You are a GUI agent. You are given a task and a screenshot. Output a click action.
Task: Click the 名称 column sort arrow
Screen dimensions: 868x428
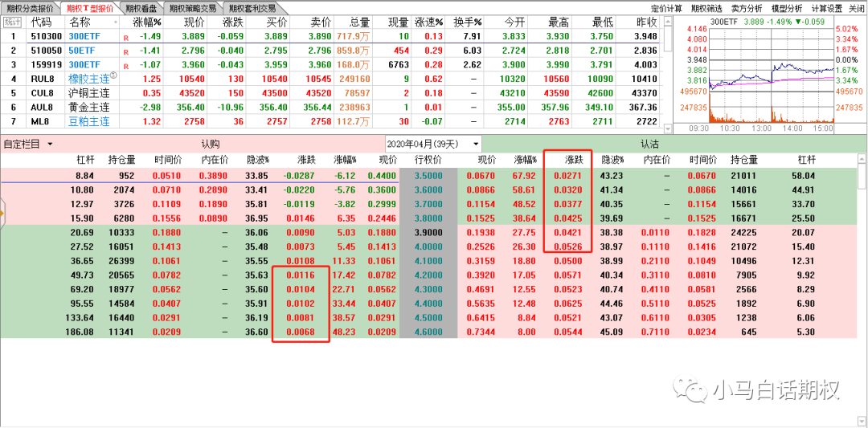click(x=115, y=22)
